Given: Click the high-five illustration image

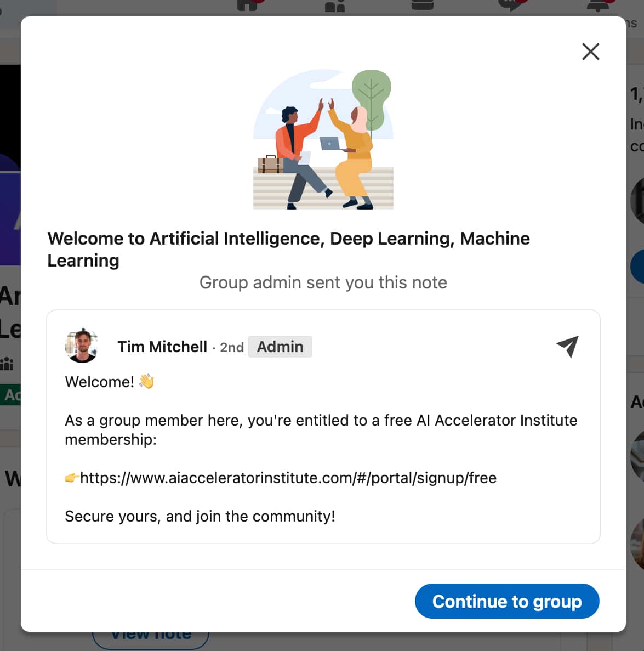Looking at the screenshot, I should (x=323, y=139).
